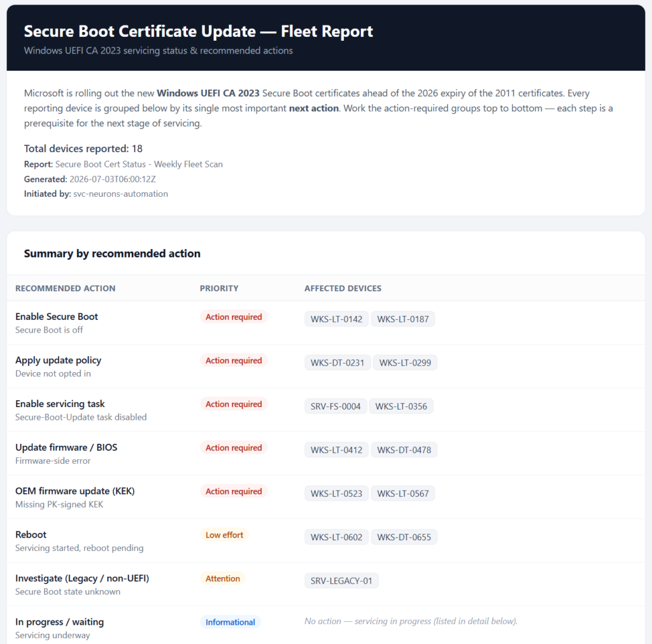Click the OEM firmware update (KEK) title
Viewport: 652px width, 644px height.
click(75, 491)
